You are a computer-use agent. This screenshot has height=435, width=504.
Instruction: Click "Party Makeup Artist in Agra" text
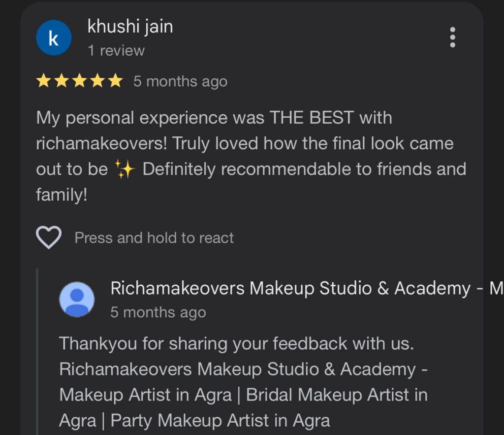tap(220, 421)
